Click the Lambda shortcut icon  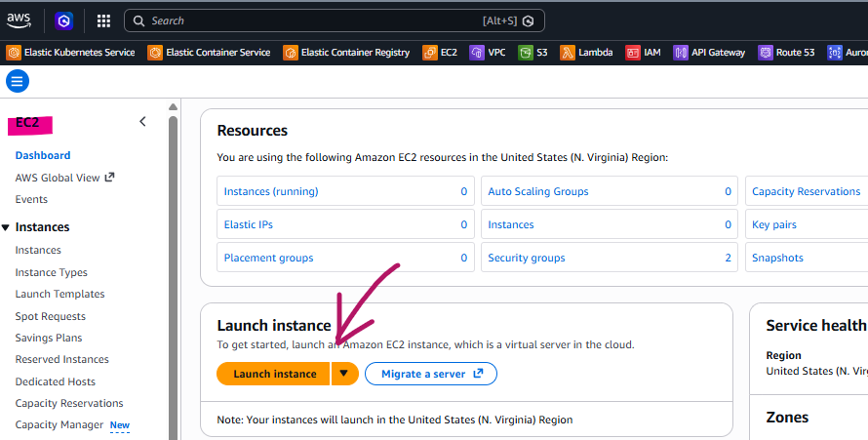568,53
